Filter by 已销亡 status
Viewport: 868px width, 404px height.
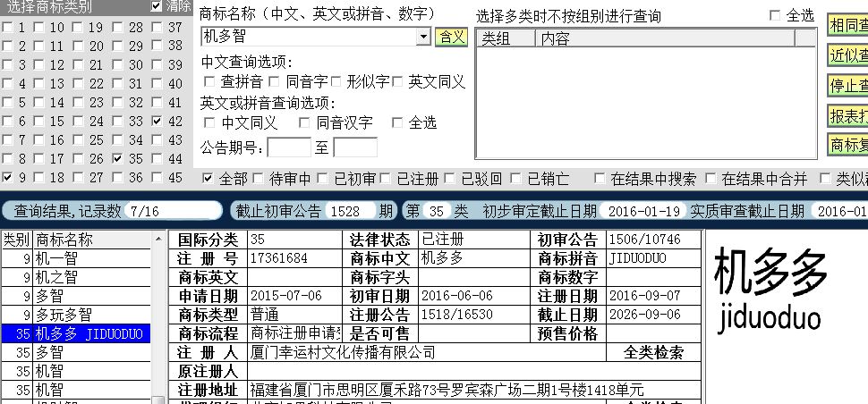pos(516,179)
